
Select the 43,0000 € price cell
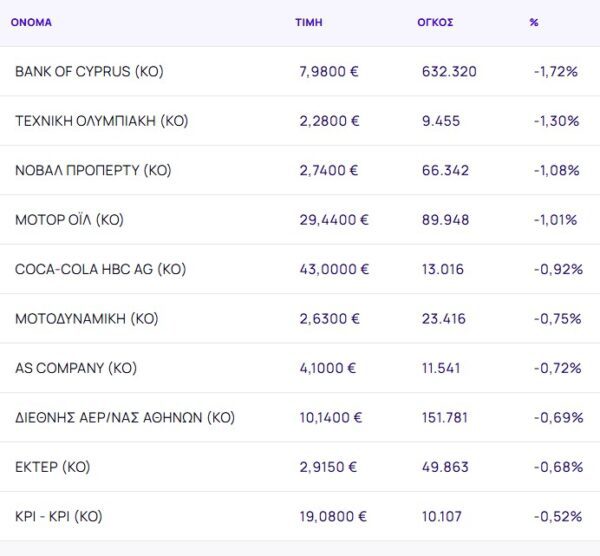tap(334, 269)
